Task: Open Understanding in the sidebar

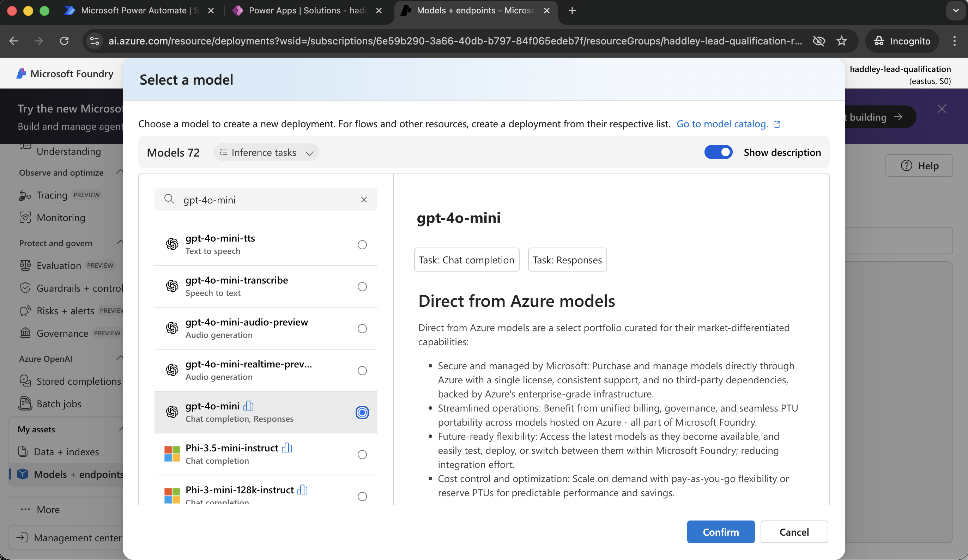Action: tap(68, 151)
